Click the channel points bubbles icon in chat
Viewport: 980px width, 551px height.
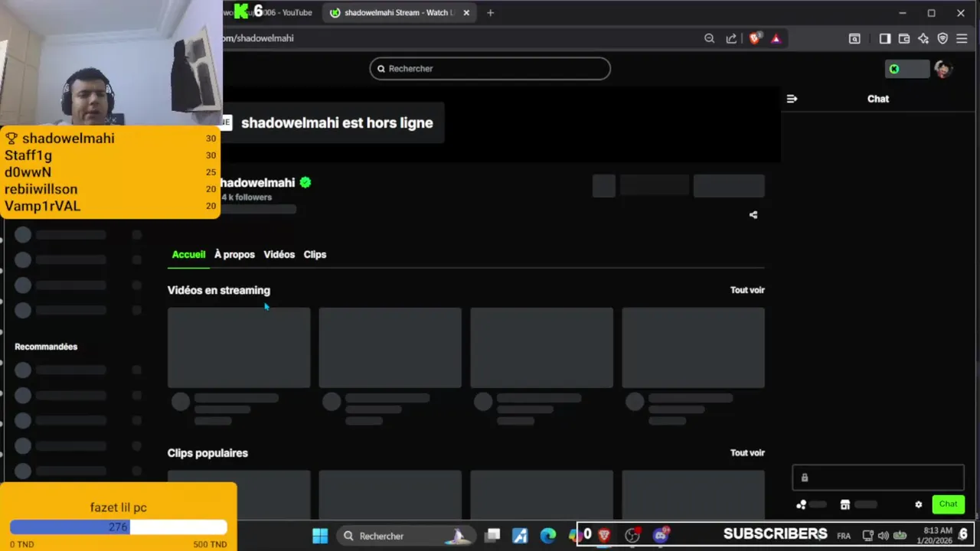click(x=801, y=504)
